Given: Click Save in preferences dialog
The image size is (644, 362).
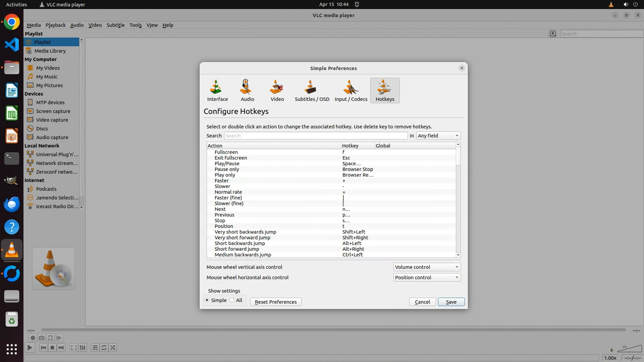Looking at the screenshot, I should (451, 302).
